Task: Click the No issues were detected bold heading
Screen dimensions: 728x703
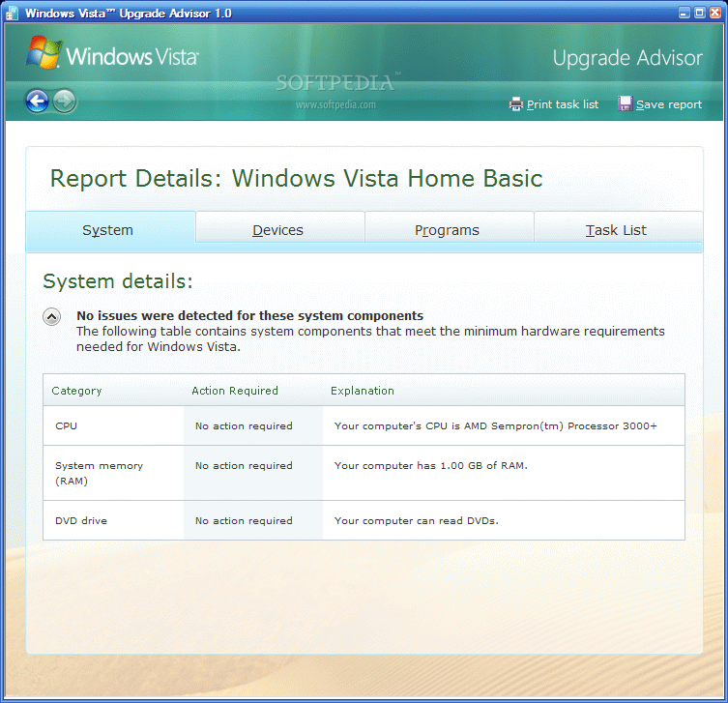Action: [x=249, y=316]
